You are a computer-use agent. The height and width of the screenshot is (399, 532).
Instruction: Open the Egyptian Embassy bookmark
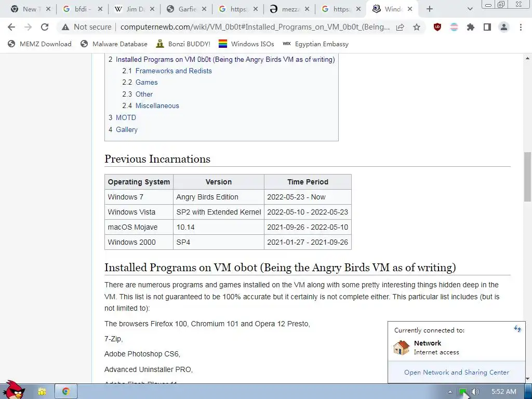315,44
